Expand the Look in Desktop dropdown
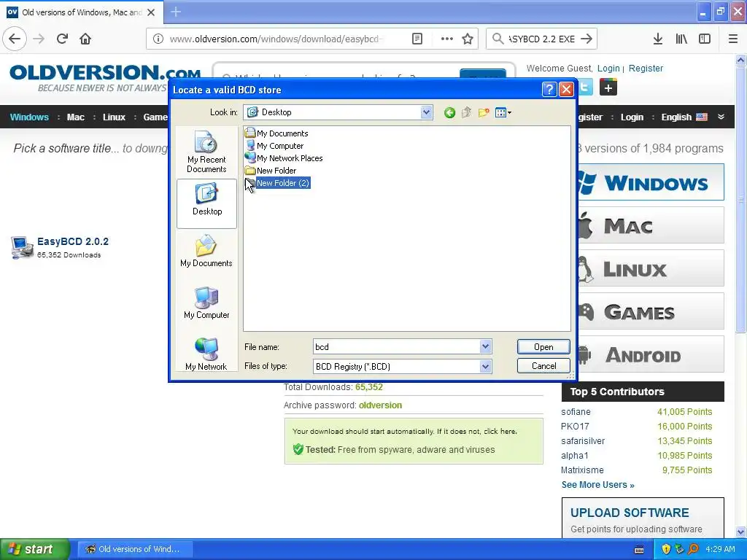 click(x=426, y=113)
